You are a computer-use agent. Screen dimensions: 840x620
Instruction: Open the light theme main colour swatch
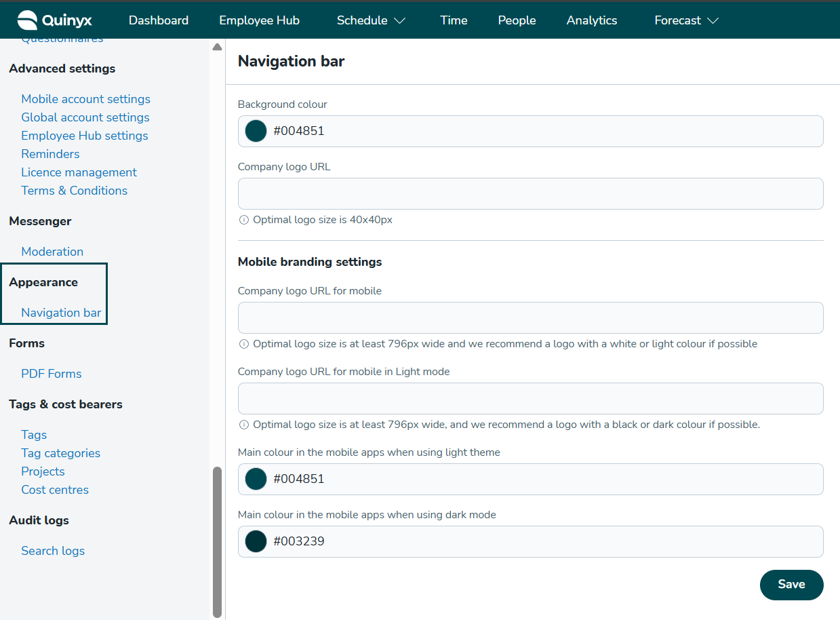[x=256, y=479]
